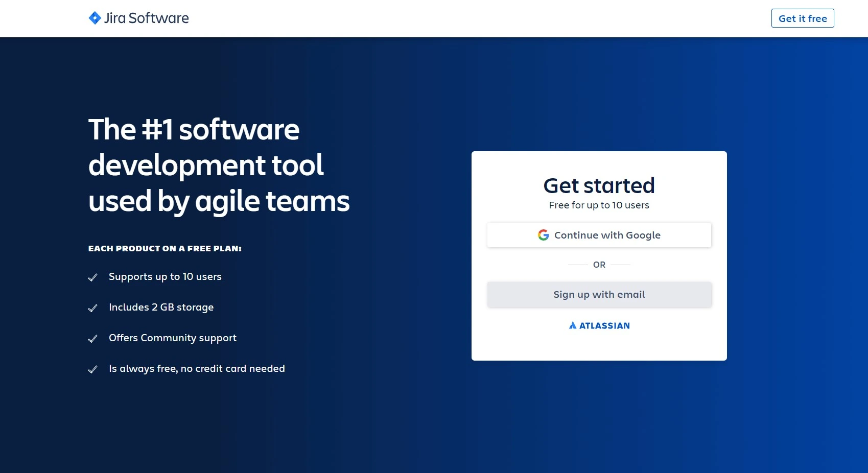Image resolution: width=868 pixels, height=473 pixels.
Task: Click checkmark beside Offers Community support
Action: [92, 339]
